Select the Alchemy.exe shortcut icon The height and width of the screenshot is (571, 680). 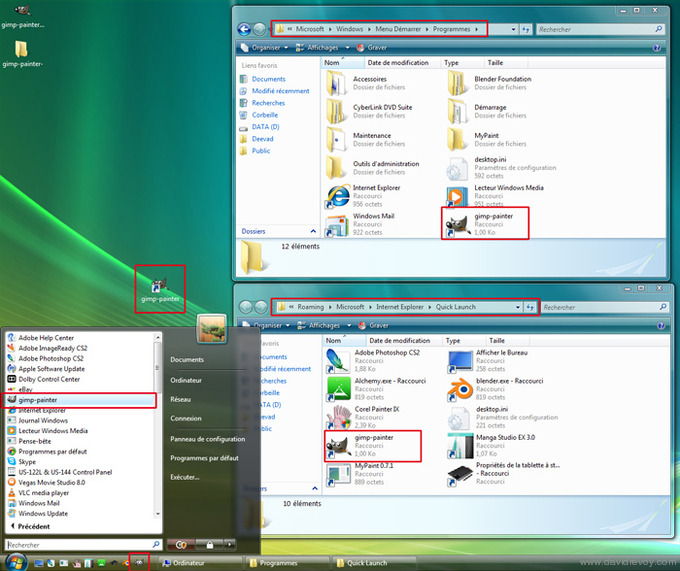tap(340, 387)
